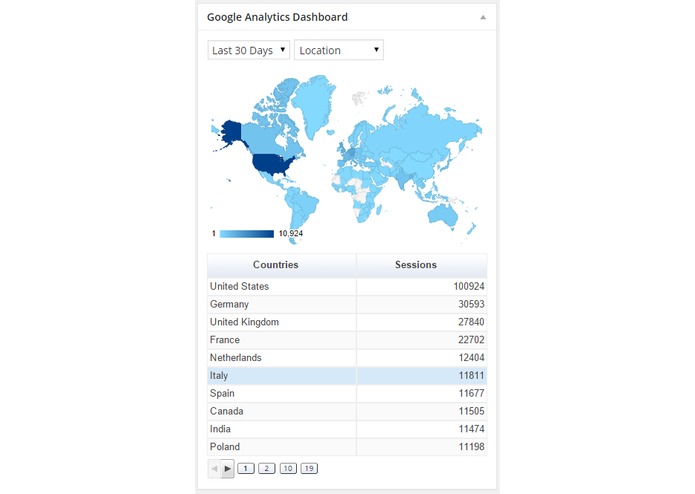Click the legend maximum value 10,924
695x494 pixels.
coord(291,233)
